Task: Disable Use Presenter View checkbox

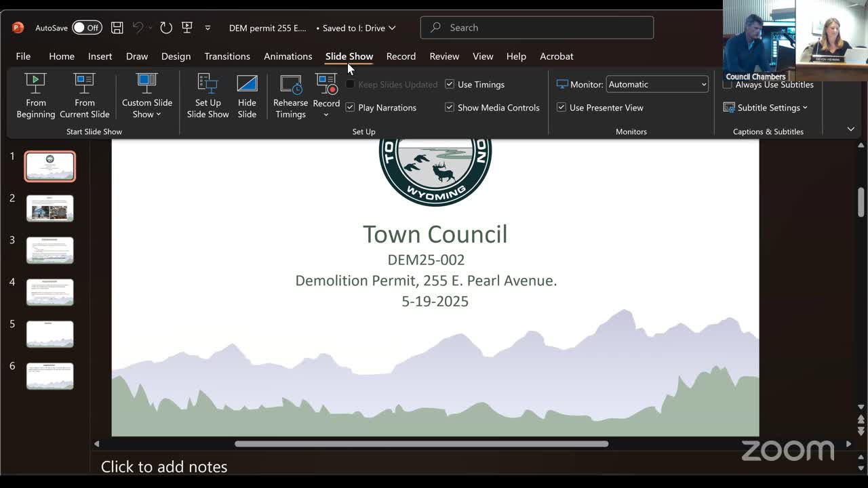Action: pos(561,108)
